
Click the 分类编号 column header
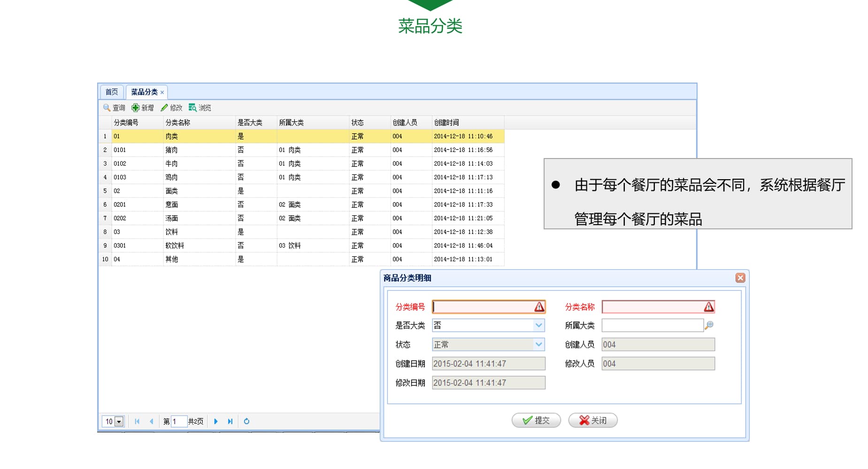pos(126,122)
